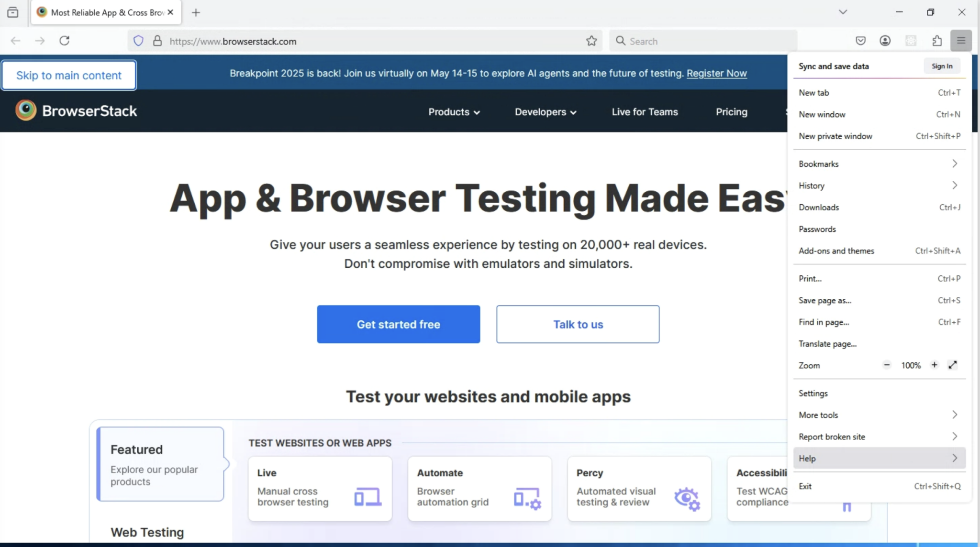Open the sidebar panel icon
Screen dimensions: 980x547
coord(13,12)
